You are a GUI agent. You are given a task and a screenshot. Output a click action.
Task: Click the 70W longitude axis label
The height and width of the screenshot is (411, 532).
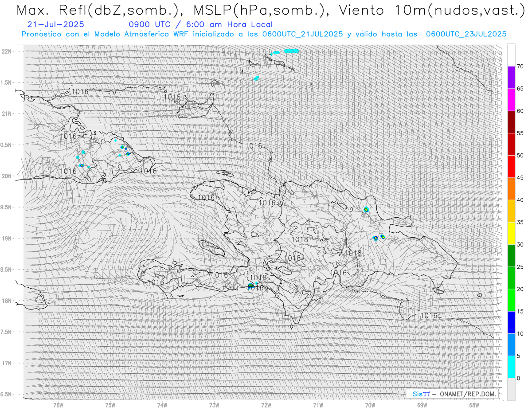click(370, 405)
